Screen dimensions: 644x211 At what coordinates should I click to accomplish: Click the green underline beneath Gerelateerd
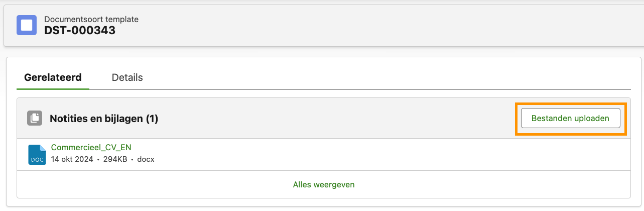pyautogui.click(x=53, y=89)
